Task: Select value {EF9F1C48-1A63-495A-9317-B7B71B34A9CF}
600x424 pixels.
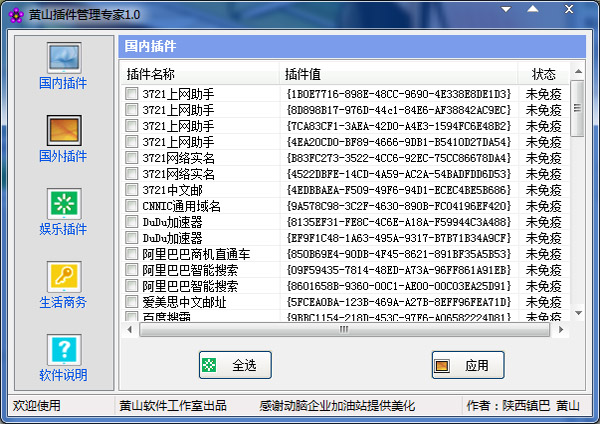Action: 399,238
